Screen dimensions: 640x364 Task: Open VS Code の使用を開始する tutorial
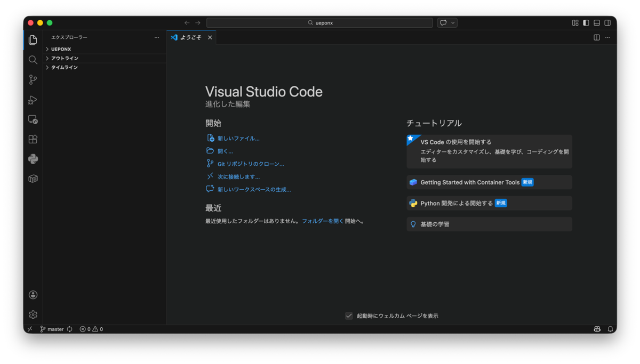pyautogui.click(x=489, y=151)
